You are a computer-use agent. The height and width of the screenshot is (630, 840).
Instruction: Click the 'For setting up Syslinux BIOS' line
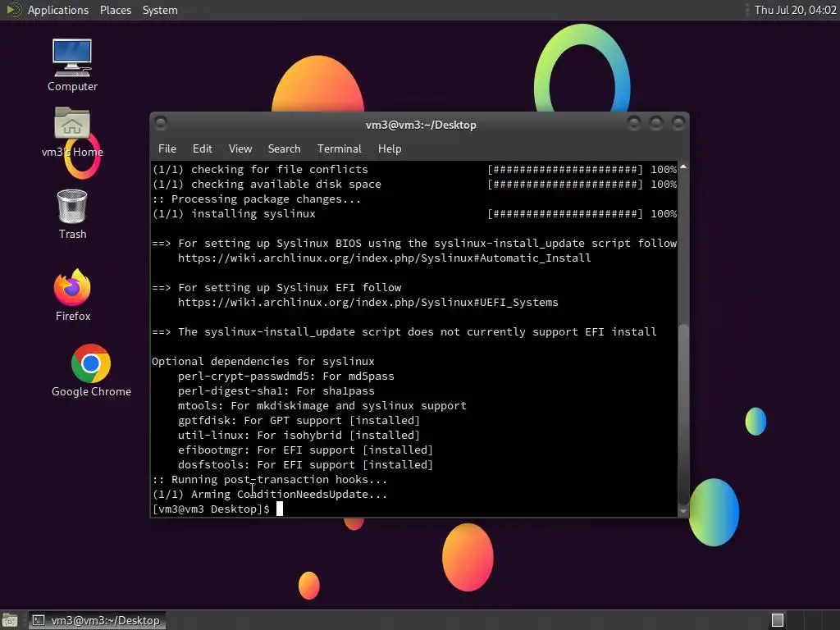414,243
